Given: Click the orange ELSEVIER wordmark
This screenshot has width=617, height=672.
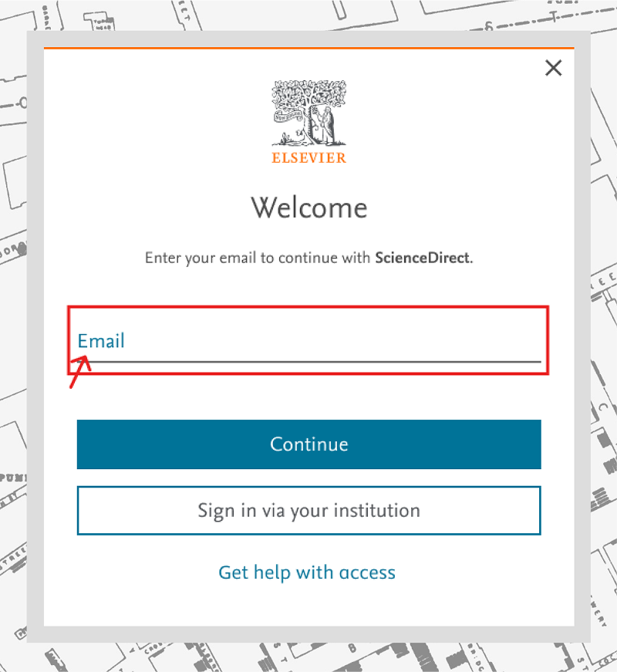Looking at the screenshot, I should (308, 158).
